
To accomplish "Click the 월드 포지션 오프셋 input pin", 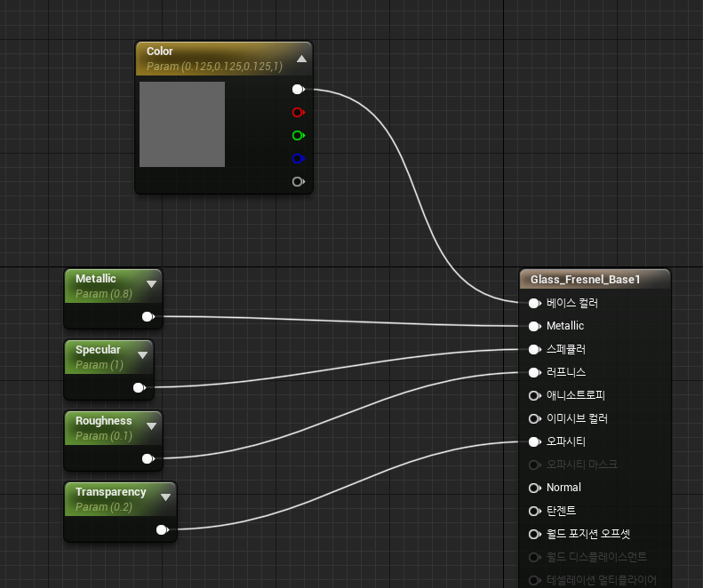I will (x=534, y=534).
